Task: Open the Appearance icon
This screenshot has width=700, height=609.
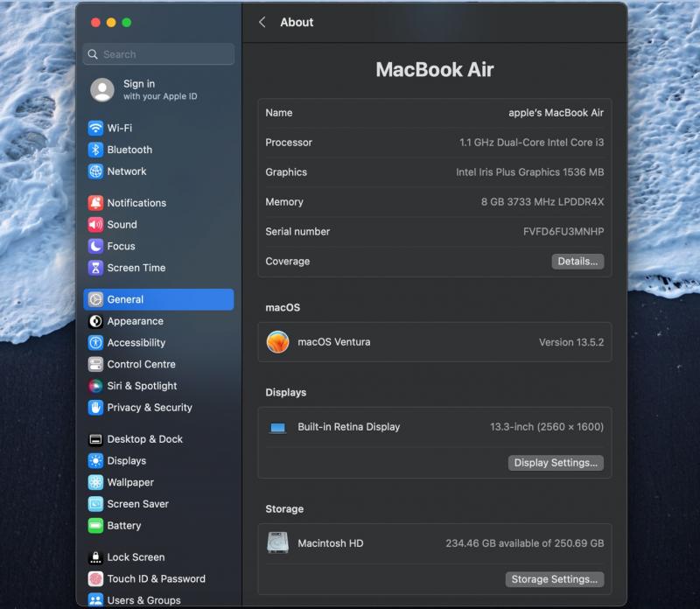Action: [95, 321]
